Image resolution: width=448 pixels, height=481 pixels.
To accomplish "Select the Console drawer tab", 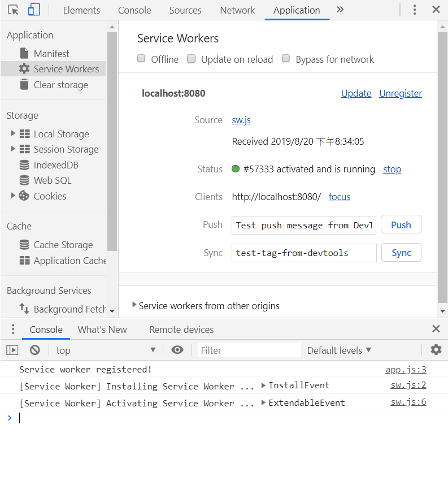I will coord(46,330).
